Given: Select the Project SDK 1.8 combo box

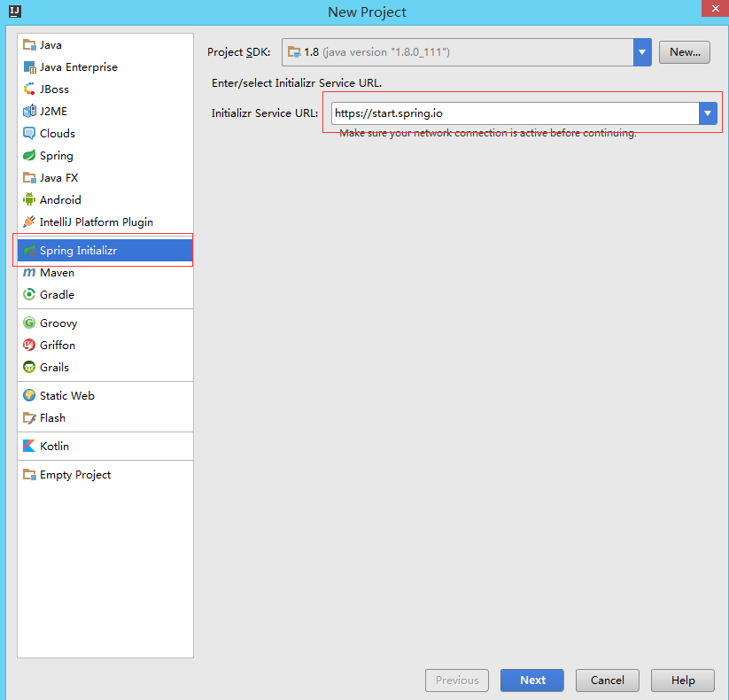Looking at the screenshot, I should tap(466, 52).
